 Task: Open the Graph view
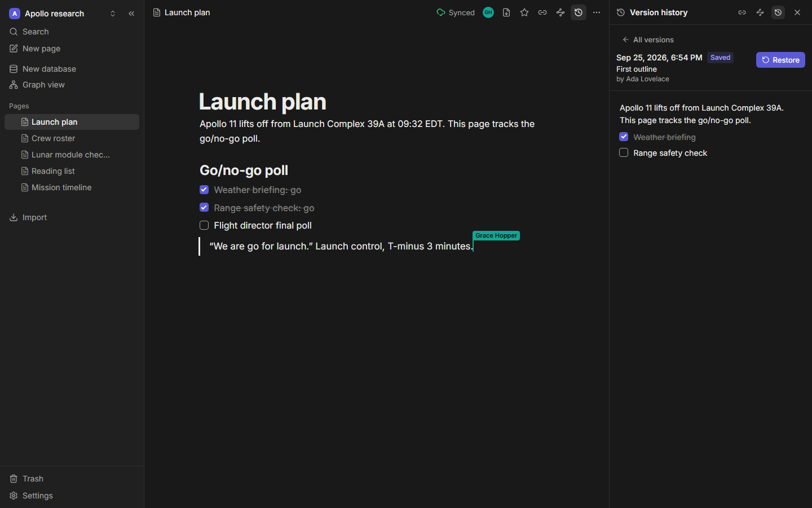click(x=72, y=85)
